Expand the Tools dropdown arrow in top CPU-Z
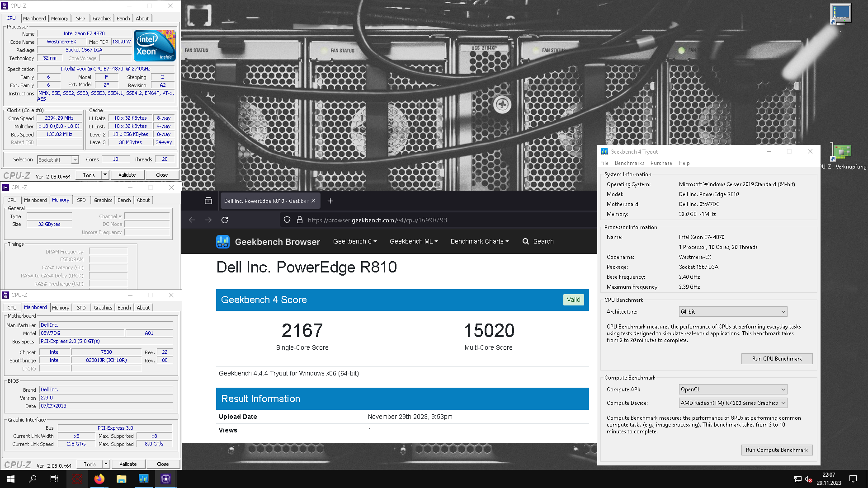This screenshot has width=868, height=488. pos(105,175)
